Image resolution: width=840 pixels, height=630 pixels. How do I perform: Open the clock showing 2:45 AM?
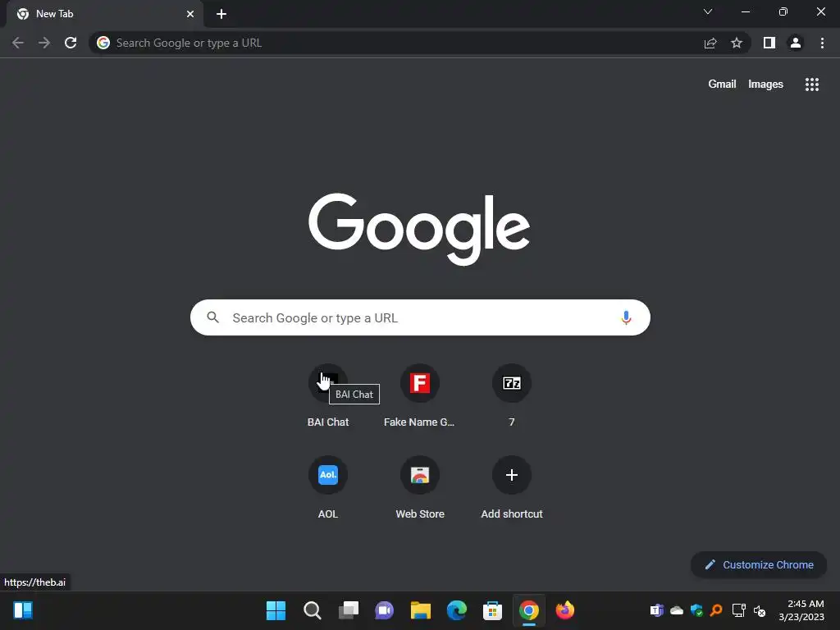pyautogui.click(x=801, y=610)
